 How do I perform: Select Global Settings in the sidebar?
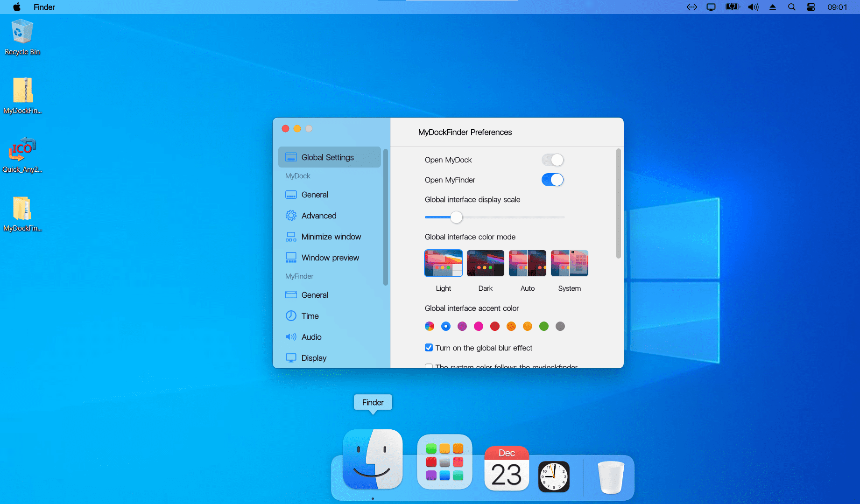[x=330, y=157]
